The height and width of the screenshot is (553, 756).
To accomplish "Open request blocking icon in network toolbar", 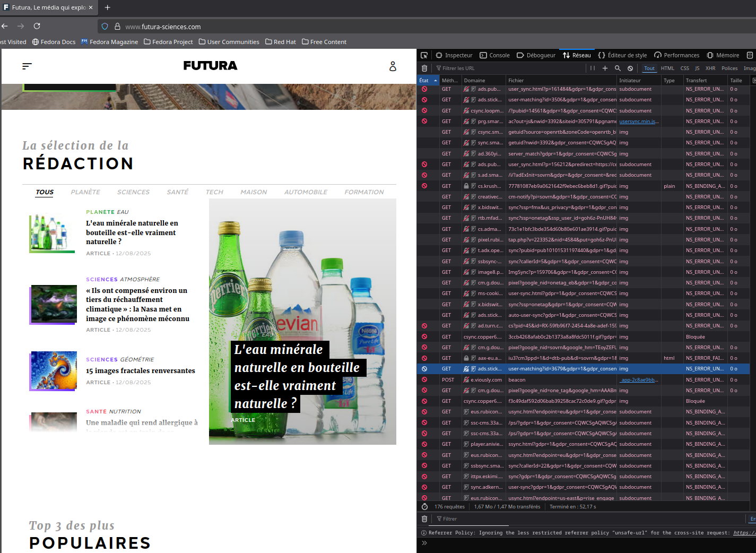I will [630, 68].
